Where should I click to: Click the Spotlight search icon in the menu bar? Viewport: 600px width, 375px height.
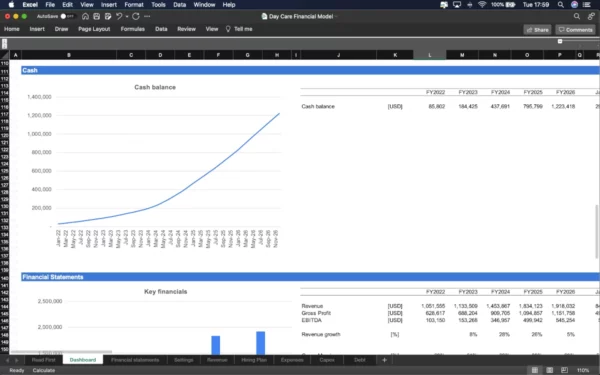[x=561, y=5]
